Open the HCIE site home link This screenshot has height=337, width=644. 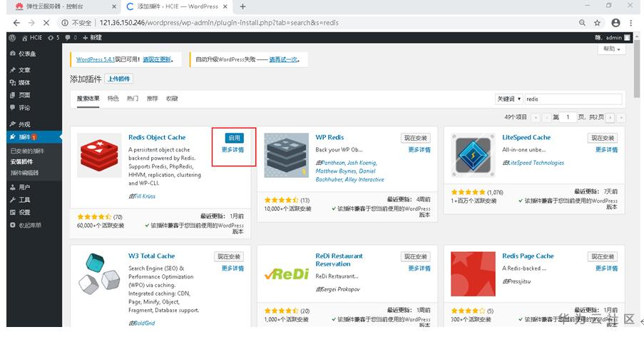[32, 37]
